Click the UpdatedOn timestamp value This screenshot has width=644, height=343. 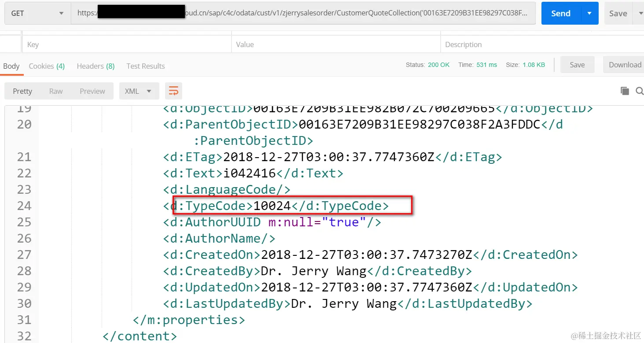[x=366, y=287]
